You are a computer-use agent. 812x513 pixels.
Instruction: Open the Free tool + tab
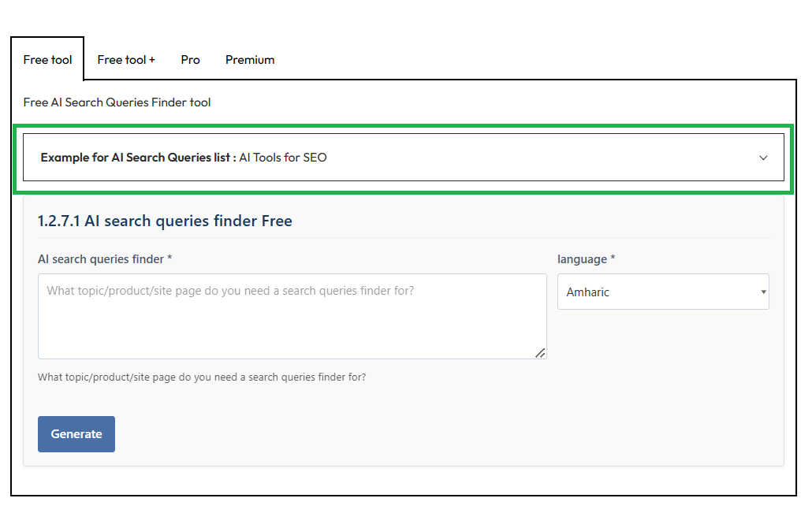126,60
